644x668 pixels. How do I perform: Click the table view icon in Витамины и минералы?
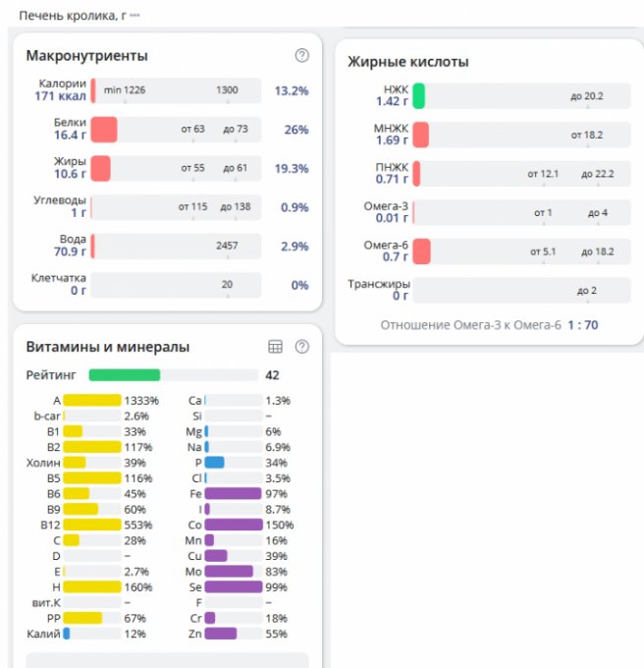tap(276, 347)
